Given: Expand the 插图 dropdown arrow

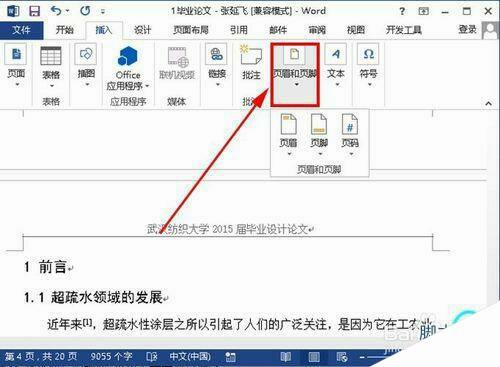Looking at the screenshot, I should click(87, 84).
